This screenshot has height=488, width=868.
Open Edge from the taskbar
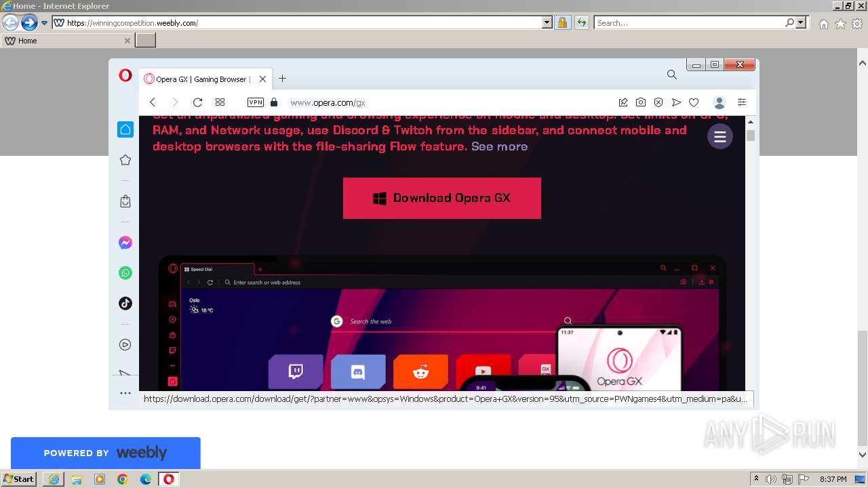146,479
